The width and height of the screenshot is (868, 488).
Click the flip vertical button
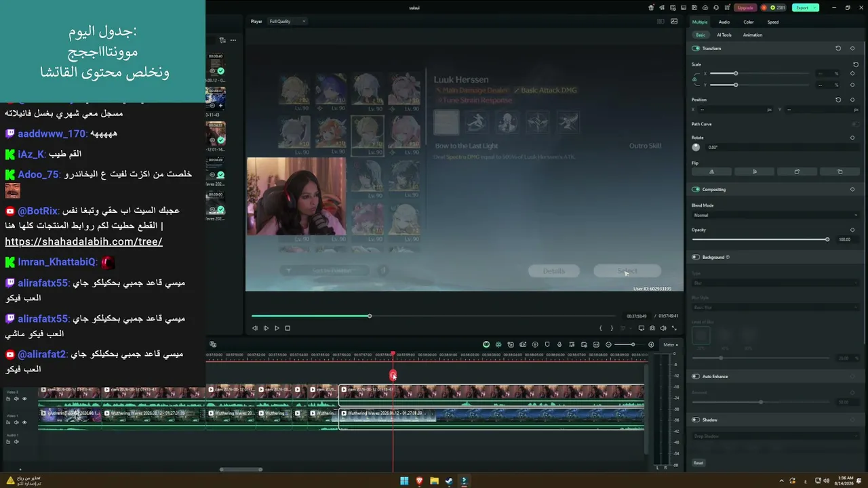(x=755, y=171)
